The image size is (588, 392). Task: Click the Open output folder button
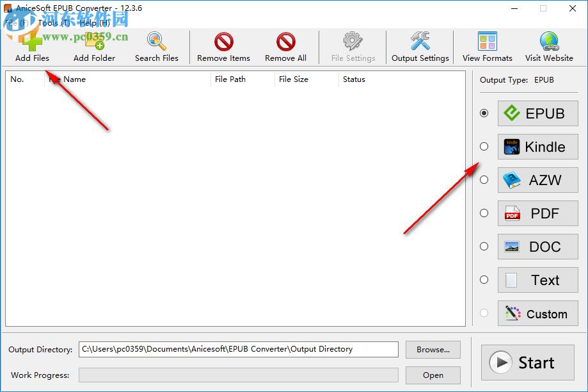coord(433,375)
